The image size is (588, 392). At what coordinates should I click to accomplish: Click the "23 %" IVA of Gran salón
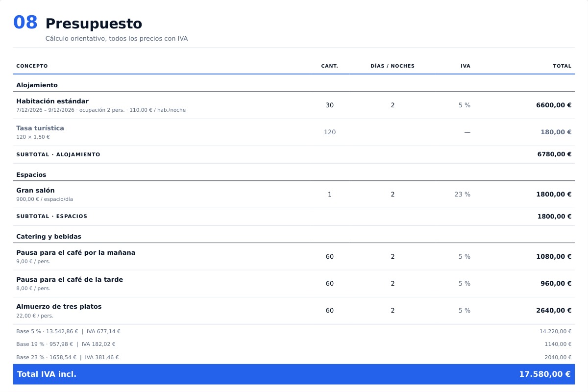click(463, 195)
